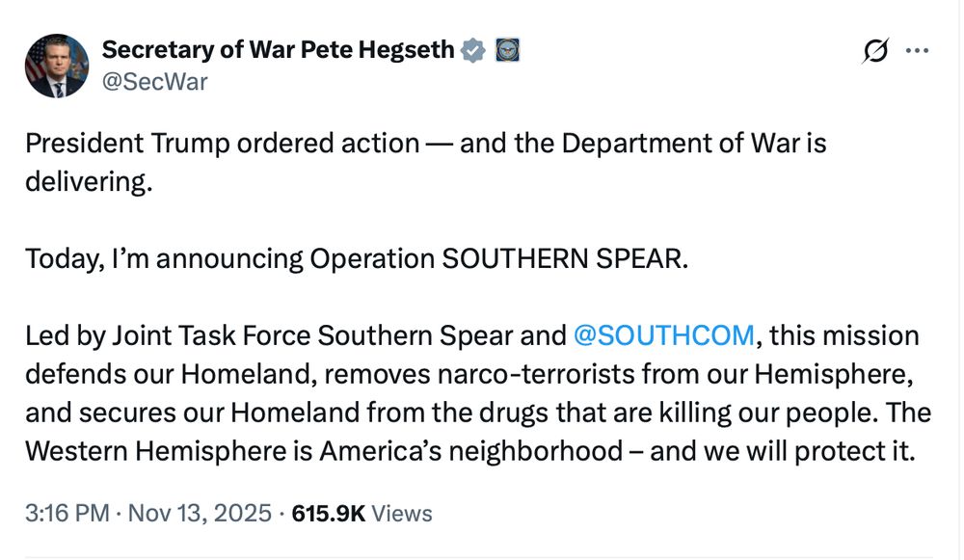Screen dimensions: 964x560
Task: Click the display name Secretary of War Pete Hegseth
Action: click(278, 50)
